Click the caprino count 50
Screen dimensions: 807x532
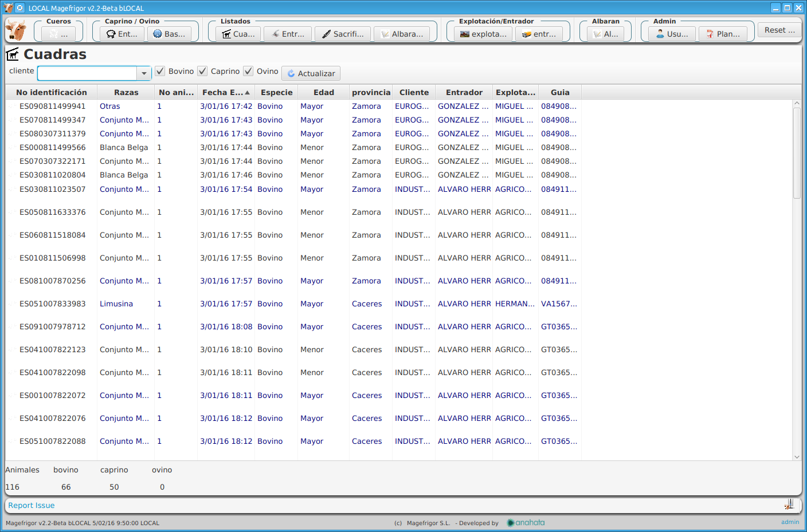pos(114,487)
